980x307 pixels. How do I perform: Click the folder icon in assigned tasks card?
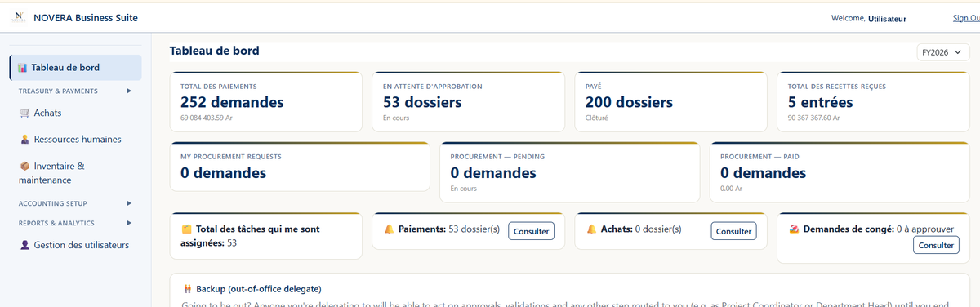(187, 229)
